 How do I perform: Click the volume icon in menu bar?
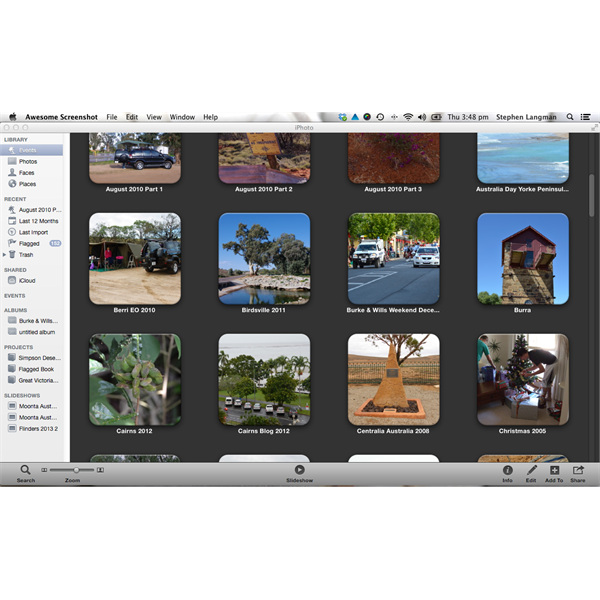point(422,117)
